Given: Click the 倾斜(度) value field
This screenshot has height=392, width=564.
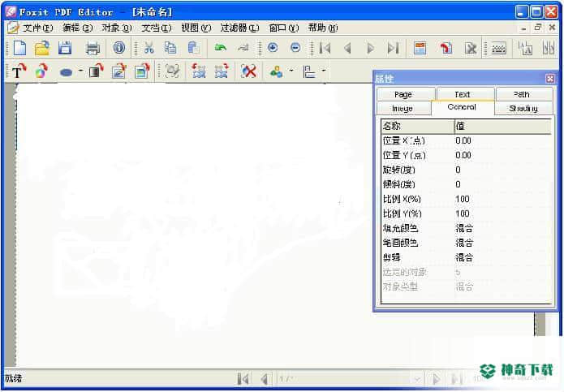Looking at the screenshot, I should tap(502, 184).
